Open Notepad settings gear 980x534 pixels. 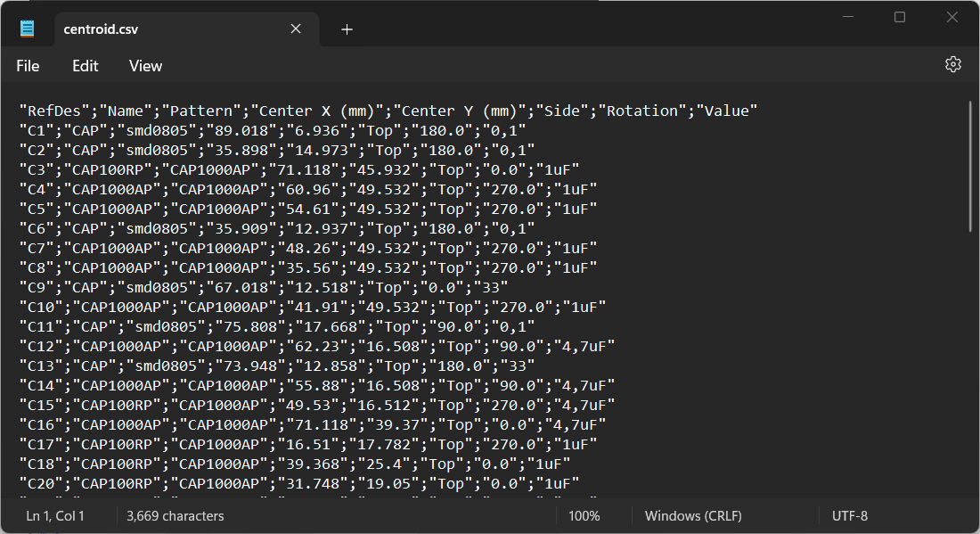952,64
